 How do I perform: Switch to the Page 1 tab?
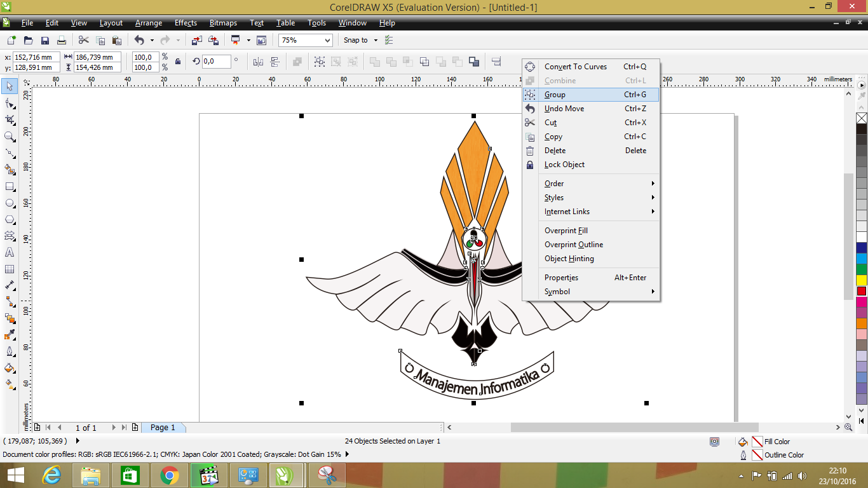coord(163,428)
